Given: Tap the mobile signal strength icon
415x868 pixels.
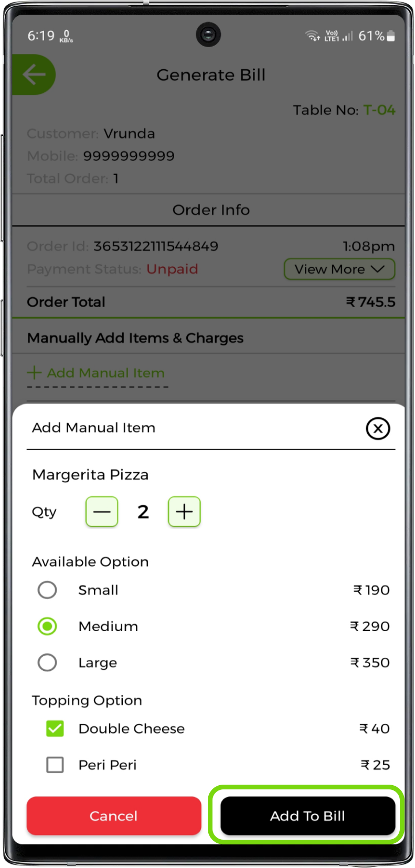Looking at the screenshot, I should tap(348, 36).
